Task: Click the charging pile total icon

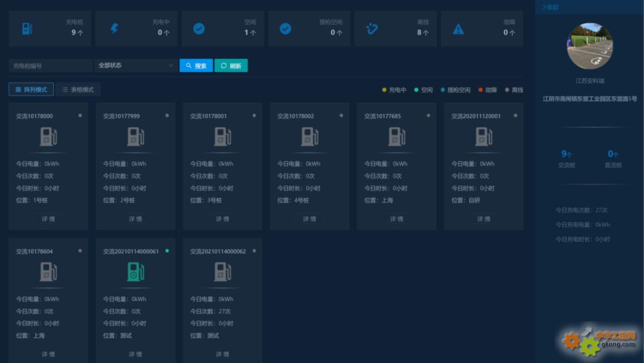Action: pos(27,29)
